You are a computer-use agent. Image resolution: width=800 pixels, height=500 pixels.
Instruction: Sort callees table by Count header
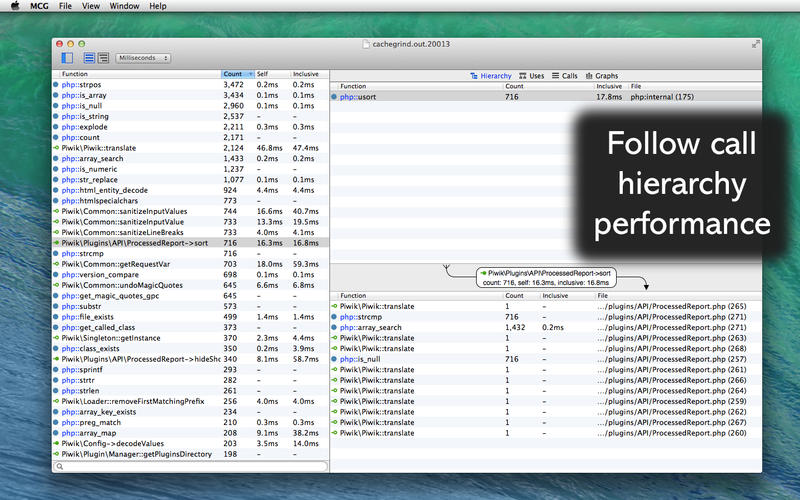click(521, 296)
